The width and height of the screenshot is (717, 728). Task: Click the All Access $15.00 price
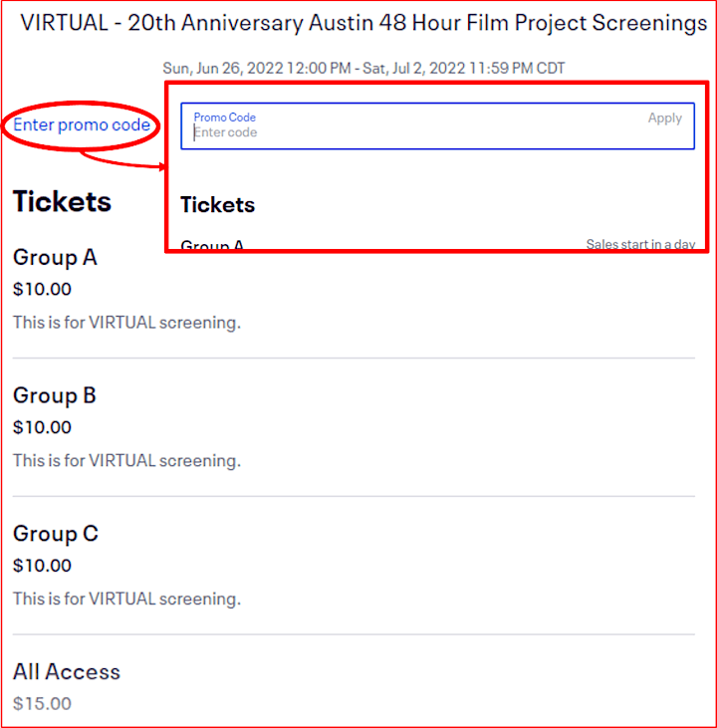(42, 704)
